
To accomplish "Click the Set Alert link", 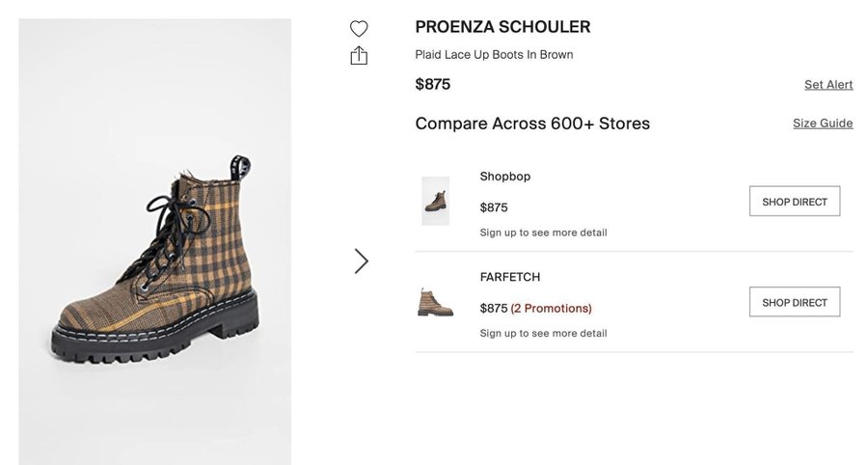I will (x=828, y=85).
